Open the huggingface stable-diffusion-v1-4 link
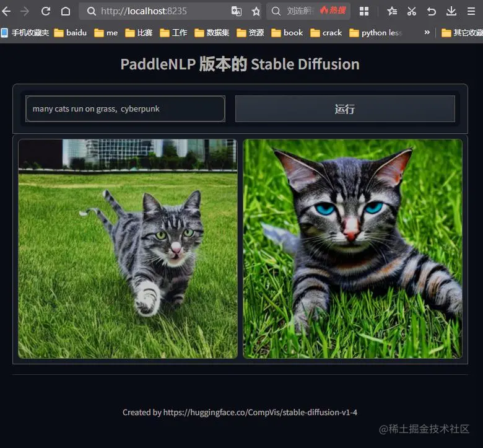The image size is (483, 448). [260, 413]
